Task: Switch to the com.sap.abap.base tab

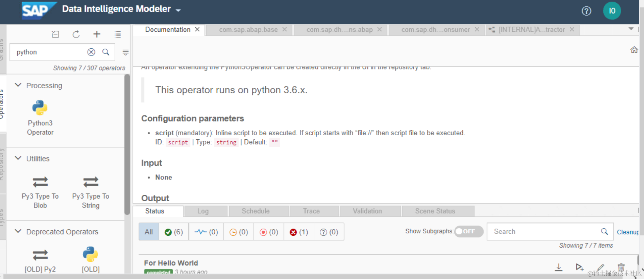Action: point(248,30)
